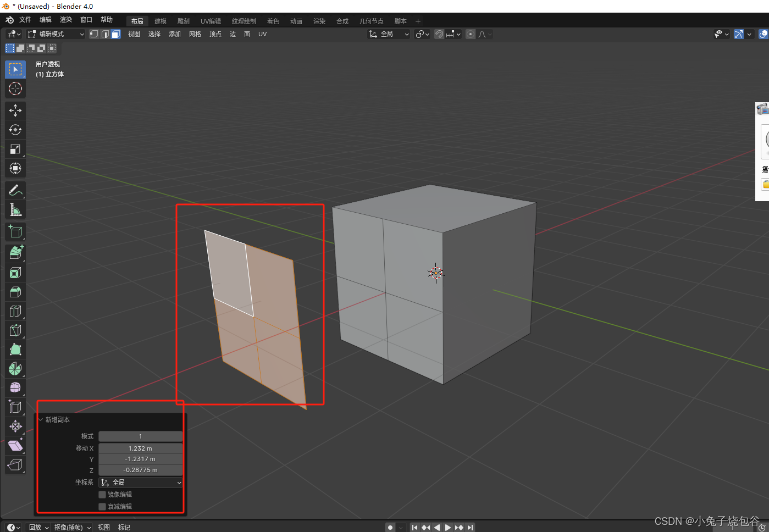The width and height of the screenshot is (769, 532).
Task: Toggle proportional editing
Action: click(x=471, y=34)
